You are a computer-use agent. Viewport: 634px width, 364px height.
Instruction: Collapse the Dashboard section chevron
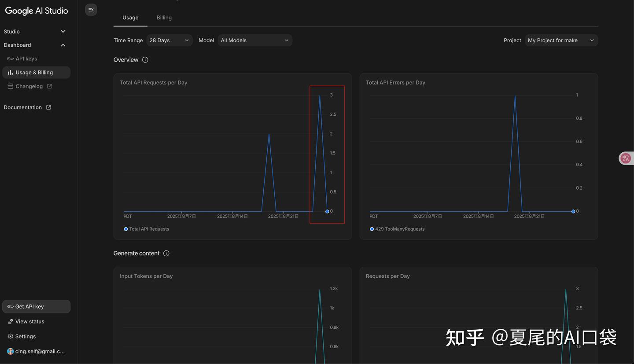pos(63,45)
